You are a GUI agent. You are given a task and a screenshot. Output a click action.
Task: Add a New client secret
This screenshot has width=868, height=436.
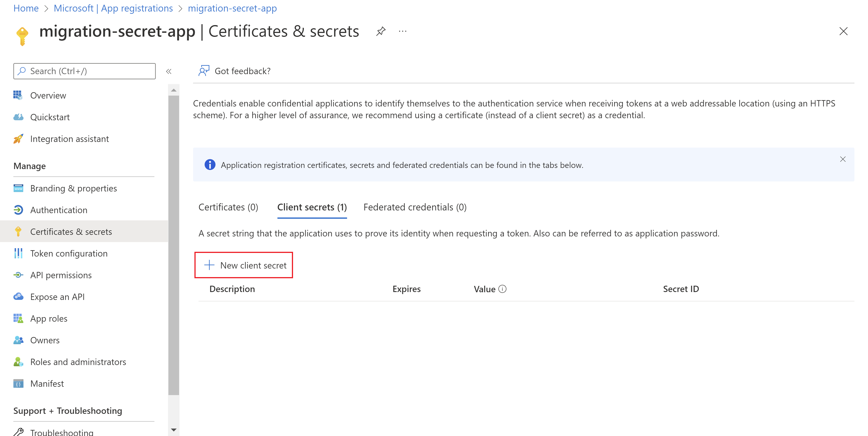tap(244, 265)
